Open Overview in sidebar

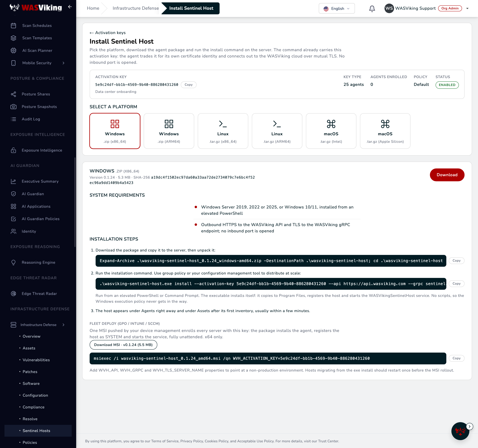click(x=32, y=336)
